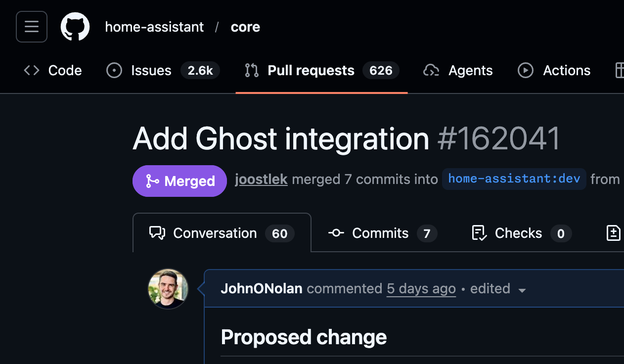Click the Code angle-brackets icon
The image size is (624, 364).
pos(32,71)
